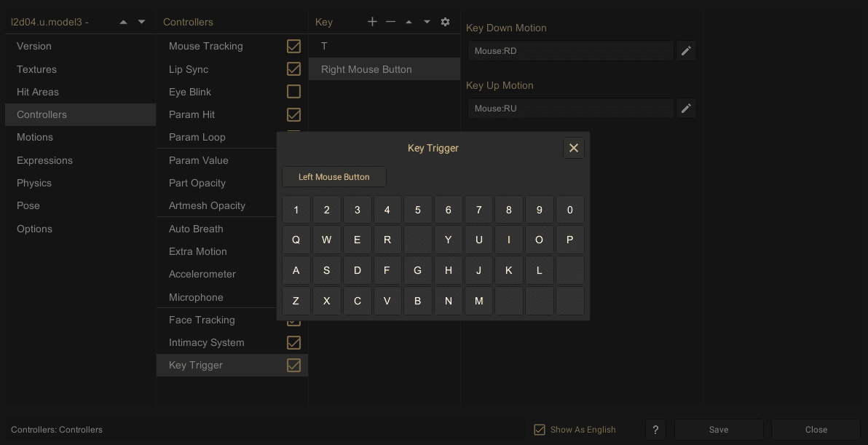Toggle the Show As English checkbox
This screenshot has width=868, height=445.
539,430
